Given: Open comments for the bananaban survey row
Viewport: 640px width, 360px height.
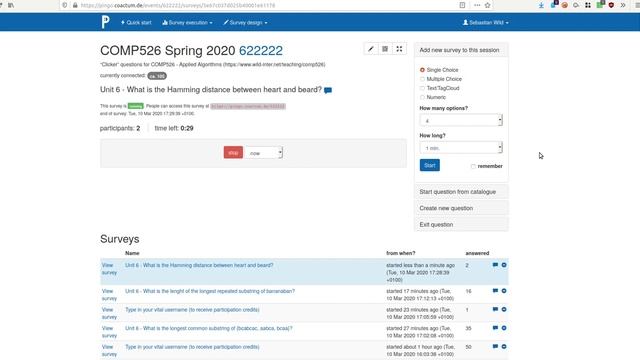Looking at the screenshot, I should coord(495,291).
